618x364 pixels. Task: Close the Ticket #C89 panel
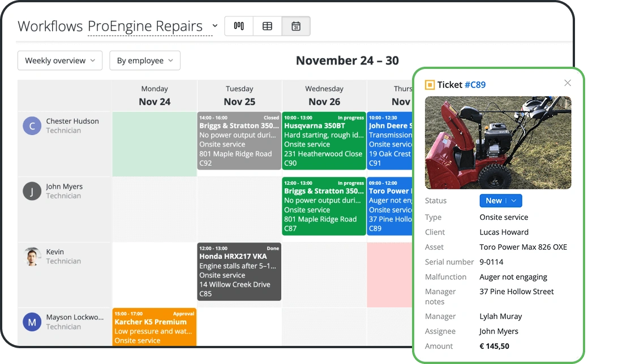click(x=568, y=83)
